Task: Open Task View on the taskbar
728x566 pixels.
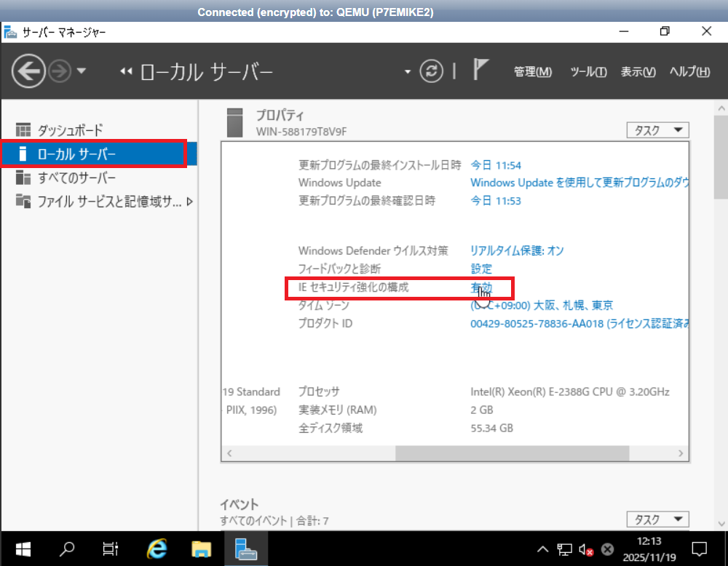Action: coord(110,549)
